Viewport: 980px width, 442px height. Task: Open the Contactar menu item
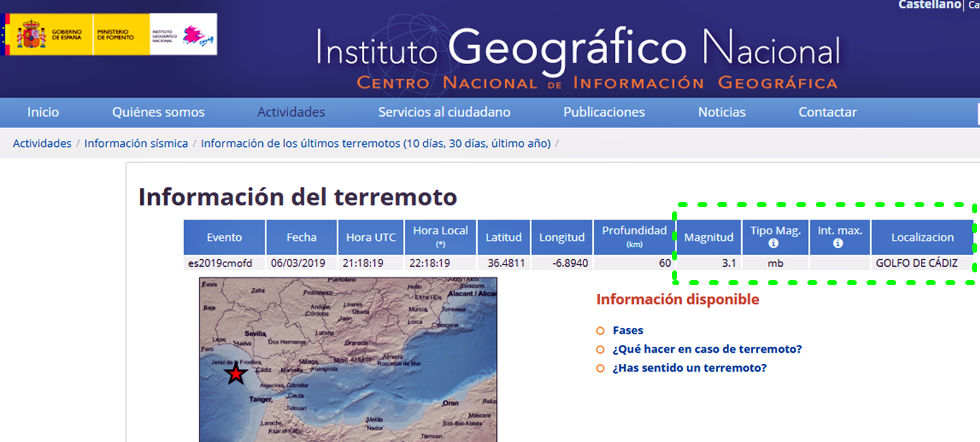[x=828, y=112]
